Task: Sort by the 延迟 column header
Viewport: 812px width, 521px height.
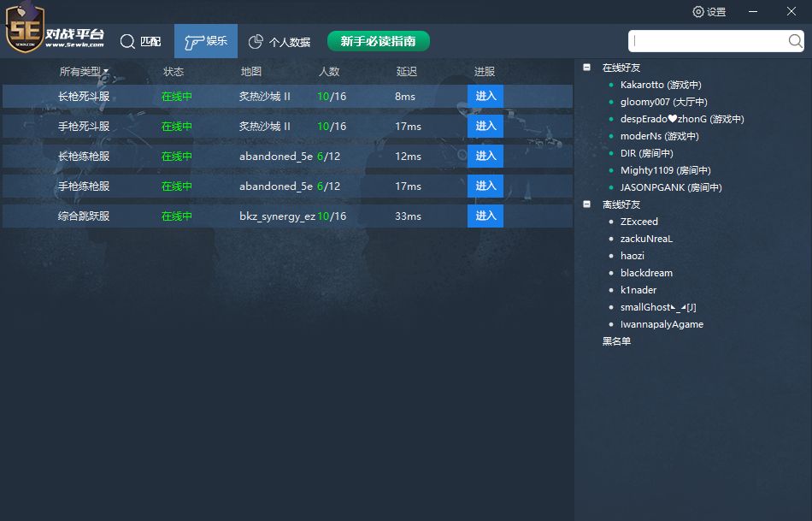Action: click(x=407, y=71)
